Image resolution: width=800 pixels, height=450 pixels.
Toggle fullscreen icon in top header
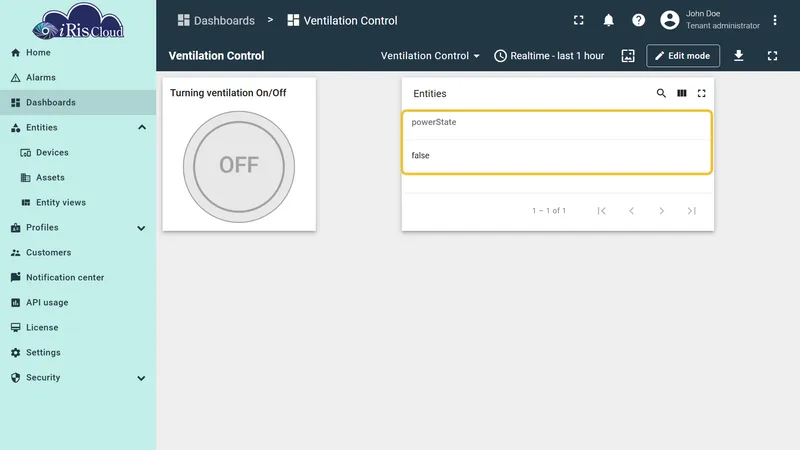click(578, 20)
